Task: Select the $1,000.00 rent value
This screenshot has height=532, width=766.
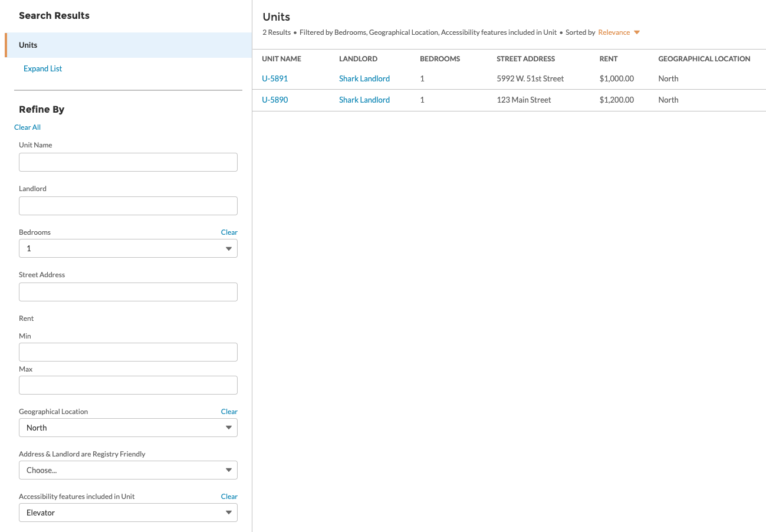Action: [x=617, y=78]
